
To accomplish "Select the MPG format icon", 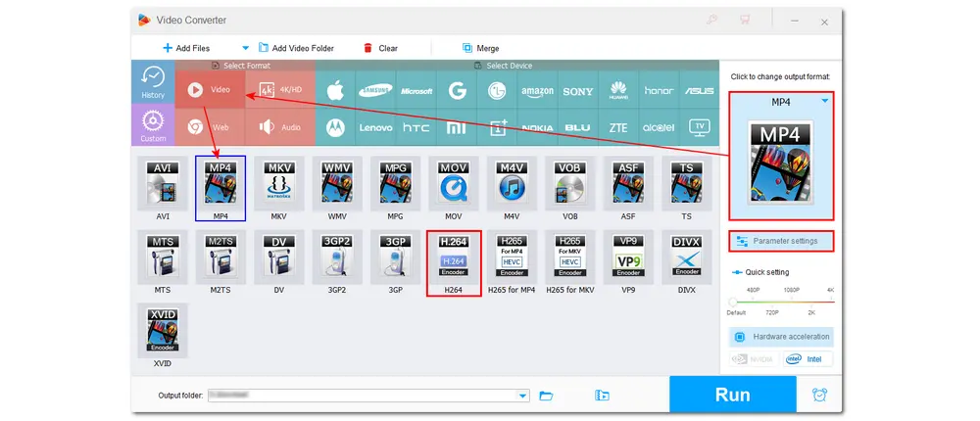I will click(x=395, y=183).
